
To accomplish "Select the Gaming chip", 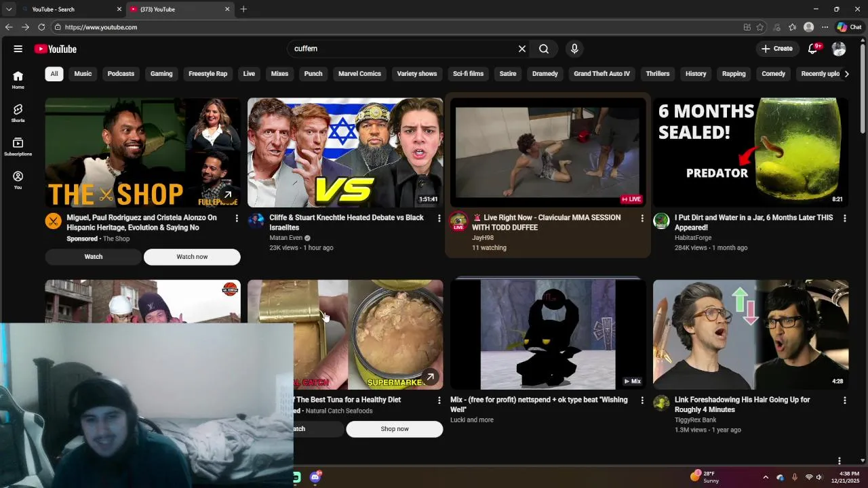I will [161, 74].
